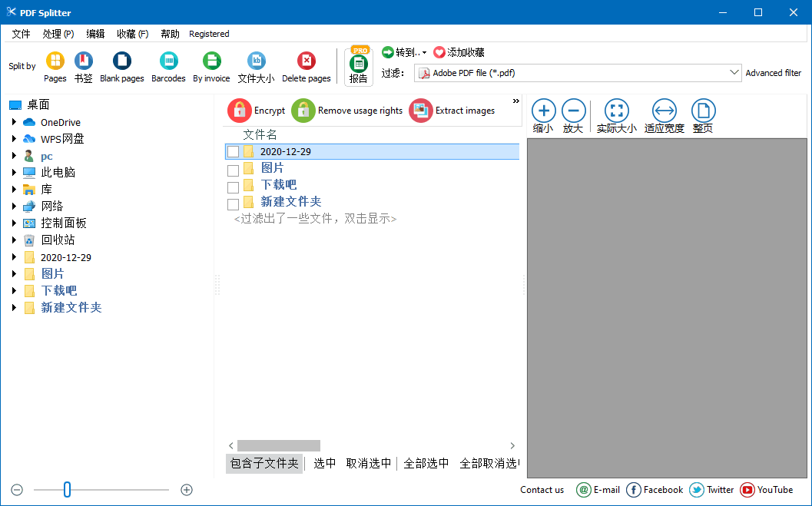812x506 pixels.
Task: Expand 控制面板 tree node
Action: tap(14, 223)
